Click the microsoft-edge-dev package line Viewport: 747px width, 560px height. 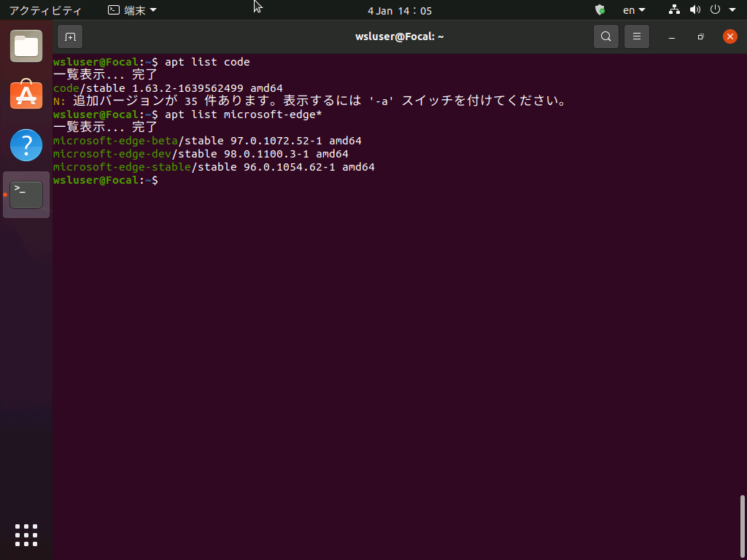(201, 154)
